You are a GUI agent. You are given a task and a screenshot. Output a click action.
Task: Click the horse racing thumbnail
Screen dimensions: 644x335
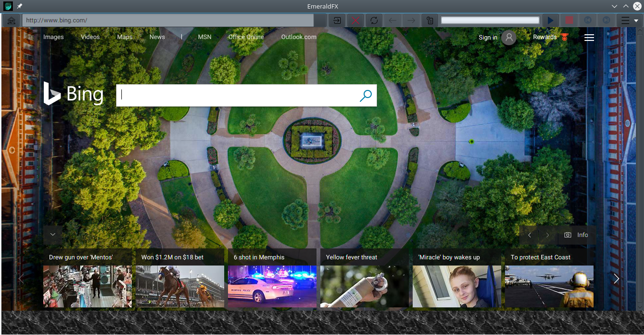tap(180, 286)
